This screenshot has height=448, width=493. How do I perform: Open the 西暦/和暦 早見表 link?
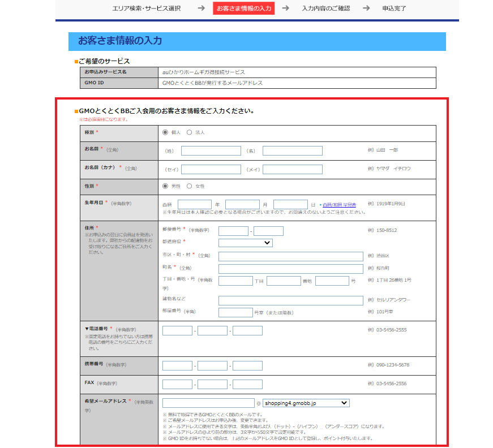[339, 205]
